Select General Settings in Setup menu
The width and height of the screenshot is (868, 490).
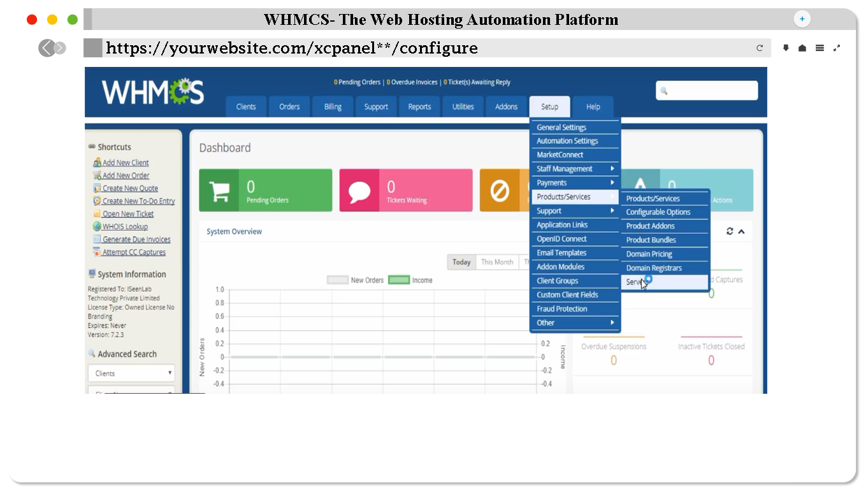click(575, 127)
